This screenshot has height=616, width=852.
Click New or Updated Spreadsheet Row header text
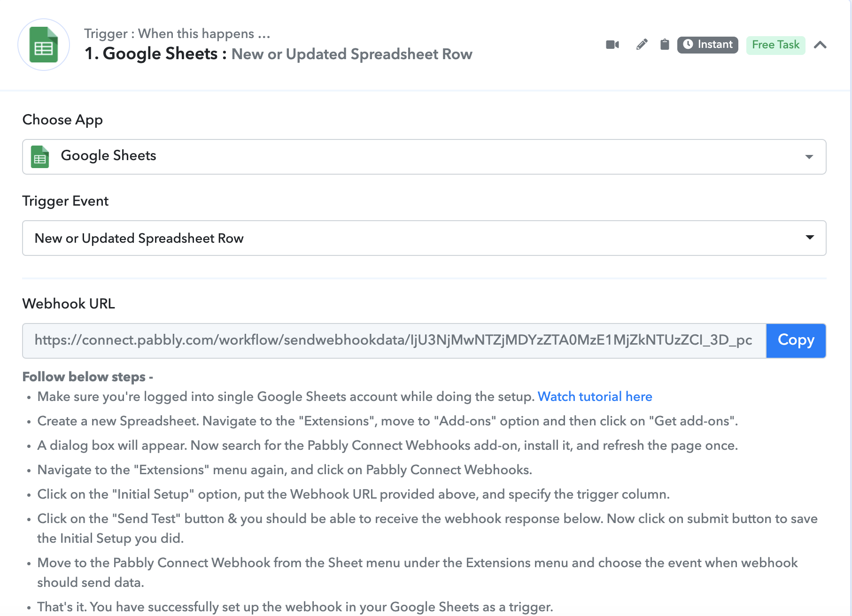click(x=352, y=54)
